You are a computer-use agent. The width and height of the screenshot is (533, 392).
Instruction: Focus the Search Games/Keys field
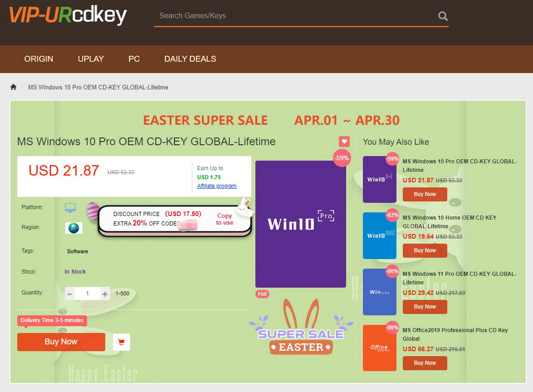tap(296, 16)
